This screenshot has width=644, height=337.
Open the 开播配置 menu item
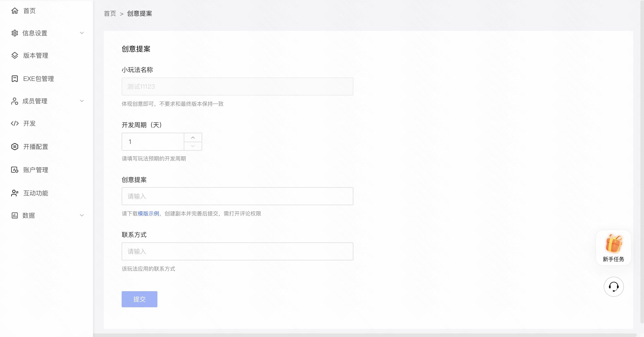[36, 147]
